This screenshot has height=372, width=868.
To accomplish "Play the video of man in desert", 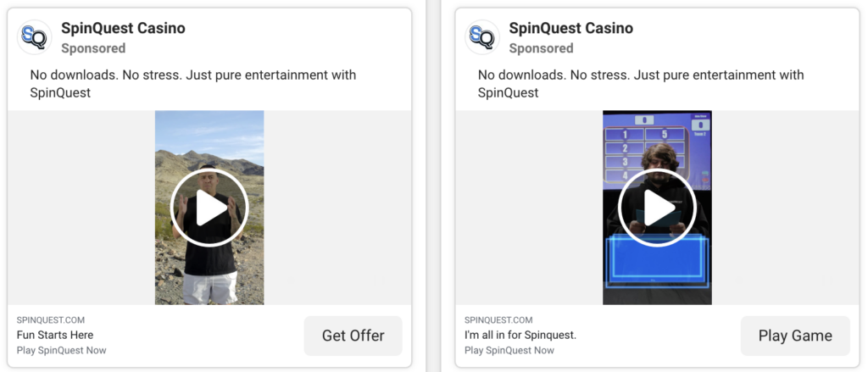I will [209, 208].
